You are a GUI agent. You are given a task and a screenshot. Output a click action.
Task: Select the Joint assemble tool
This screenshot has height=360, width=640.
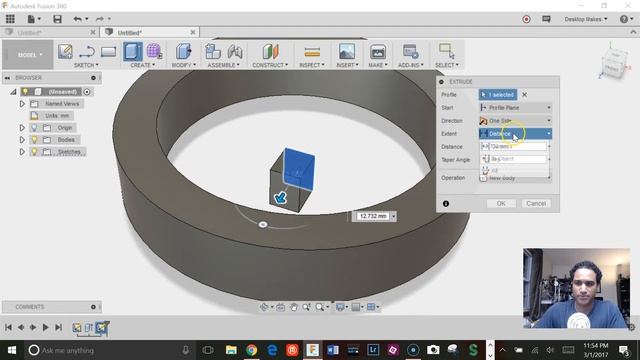[235, 52]
